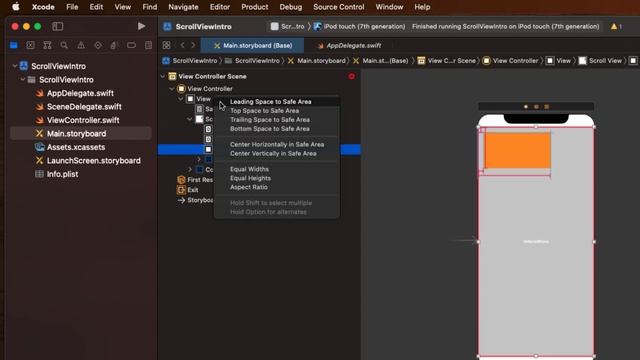
Task: Open the Product menu
Action: click(255, 7)
